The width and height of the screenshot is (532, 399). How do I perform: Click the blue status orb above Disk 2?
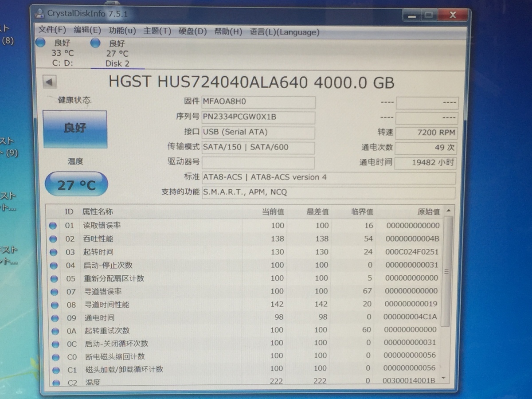point(95,43)
